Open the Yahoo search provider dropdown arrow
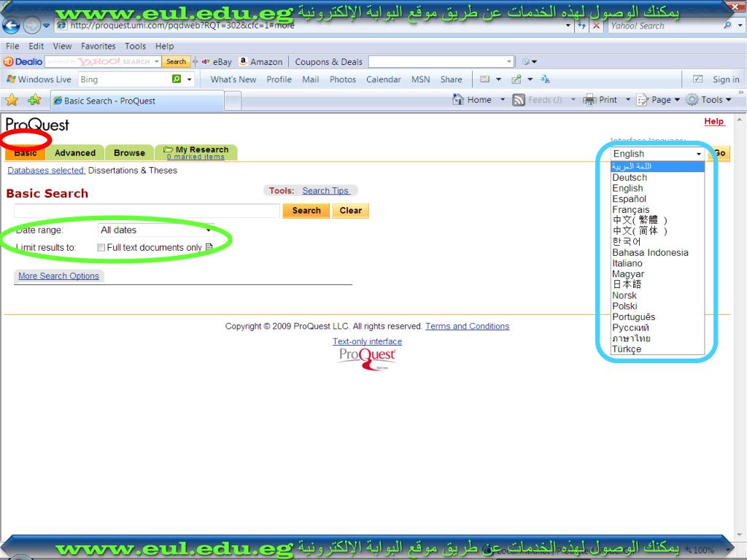 [740, 26]
